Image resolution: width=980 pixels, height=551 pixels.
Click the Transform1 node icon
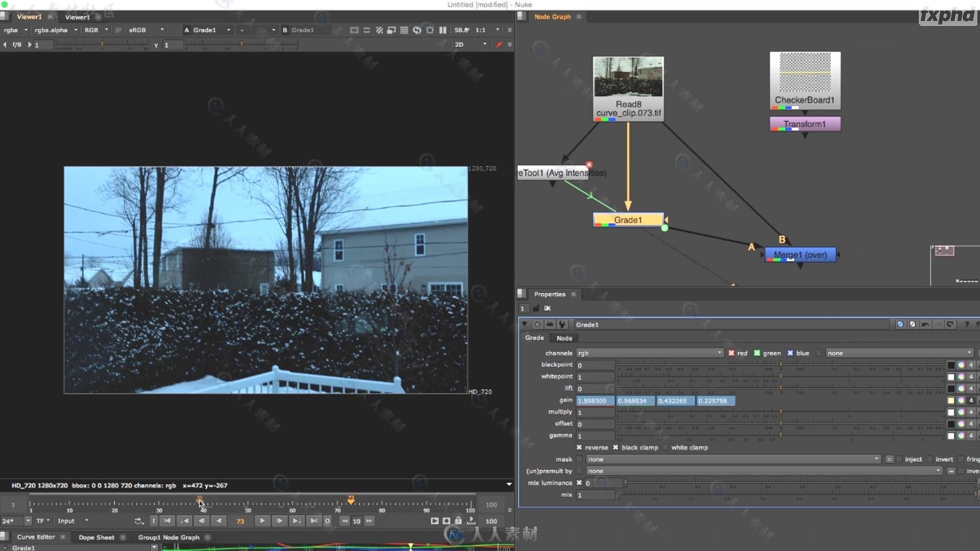[804, 124]
